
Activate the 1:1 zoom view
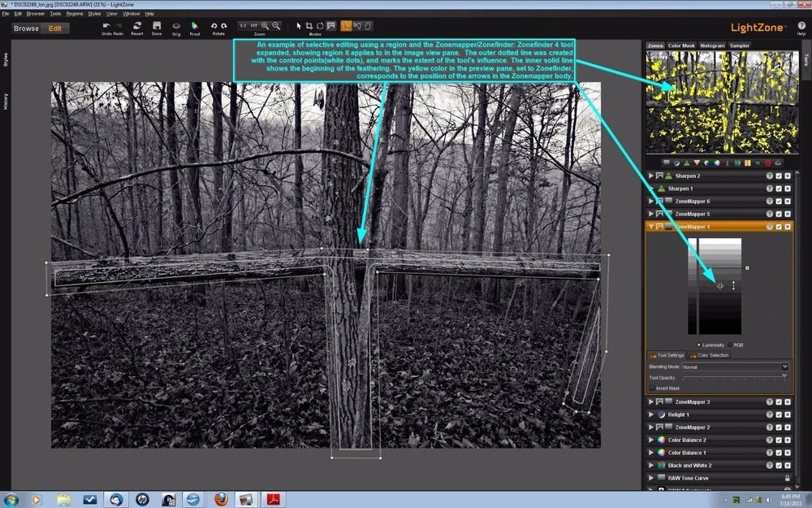tap(242, 25)
